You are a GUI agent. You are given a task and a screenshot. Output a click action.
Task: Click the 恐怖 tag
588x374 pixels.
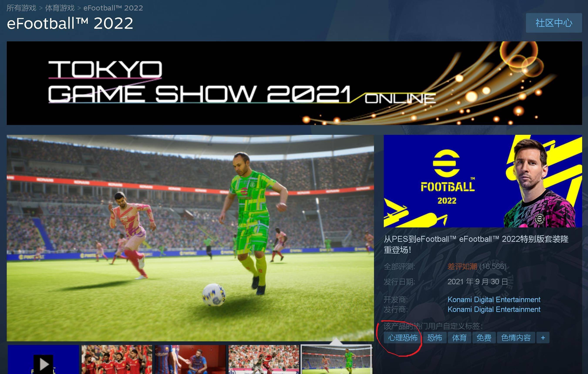(x=435, y=338)
